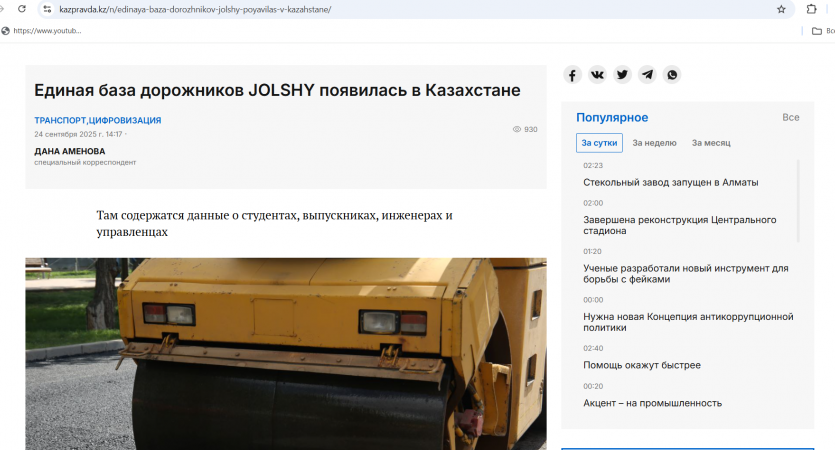Open author Дана Аменова's profile
Viewport: 835px width, 450px height.
69,151
